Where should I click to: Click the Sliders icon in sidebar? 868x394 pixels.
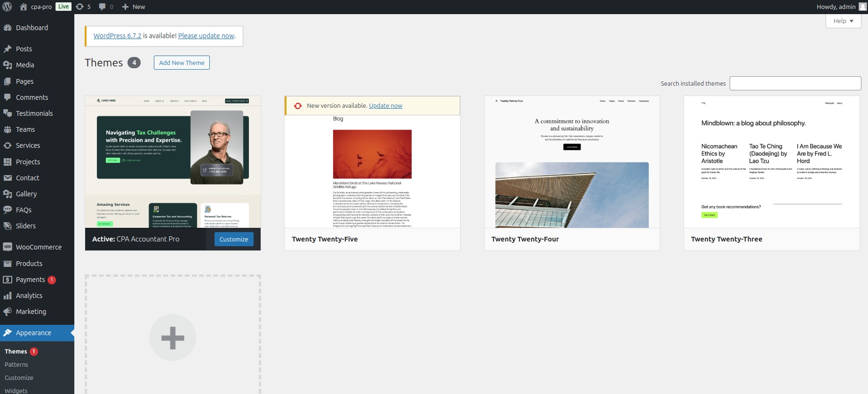click(x=8, y=226)
